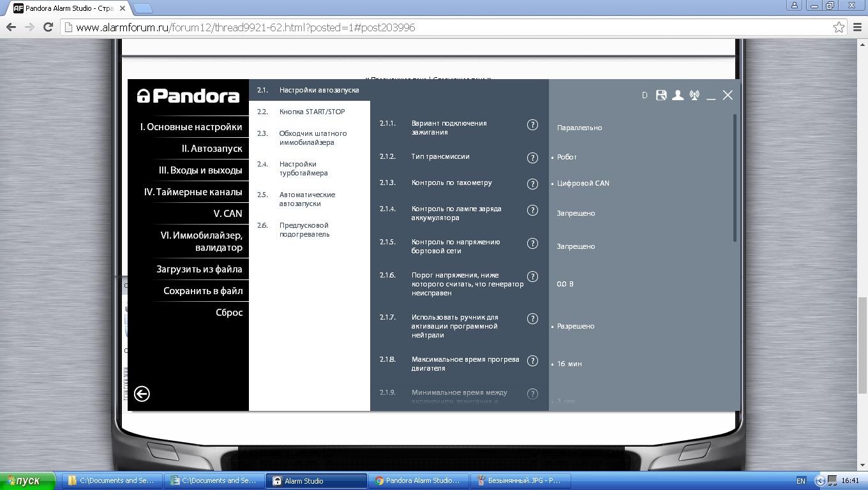This screenshot has height=490, width=868.
Task: Click Сохранить в файл
Action: point(203,291)
